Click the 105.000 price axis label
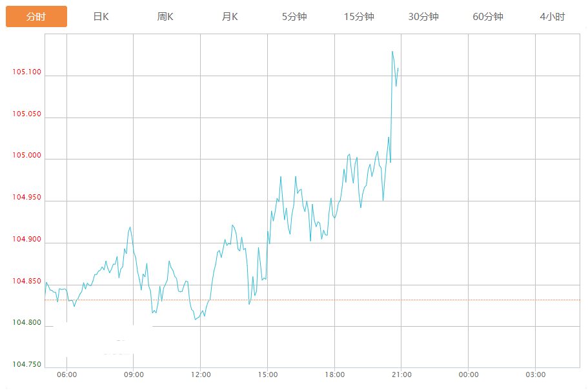588x390 pixels. click(26, 156)
